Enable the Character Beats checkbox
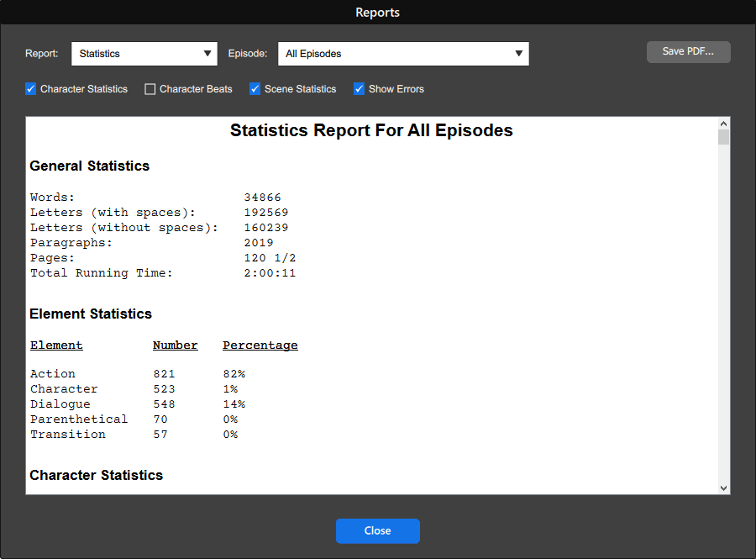 (x=150, y=88)
